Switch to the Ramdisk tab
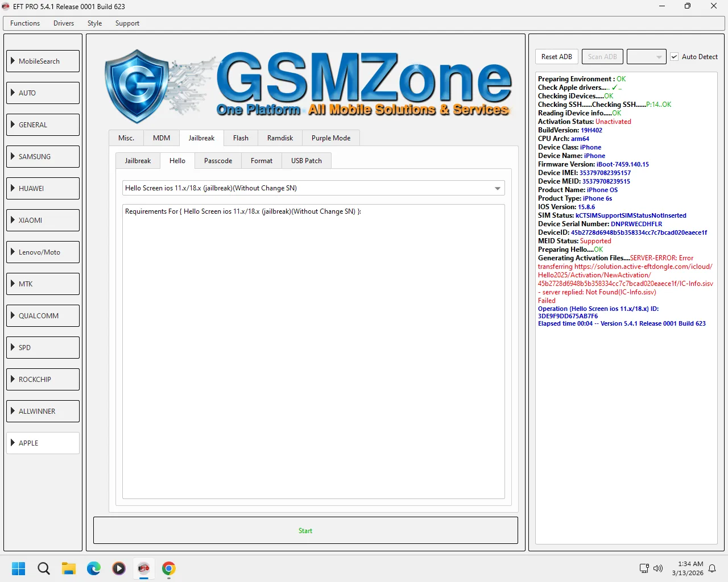The width and height of the screenshot is (728, 582). point(280,138)
